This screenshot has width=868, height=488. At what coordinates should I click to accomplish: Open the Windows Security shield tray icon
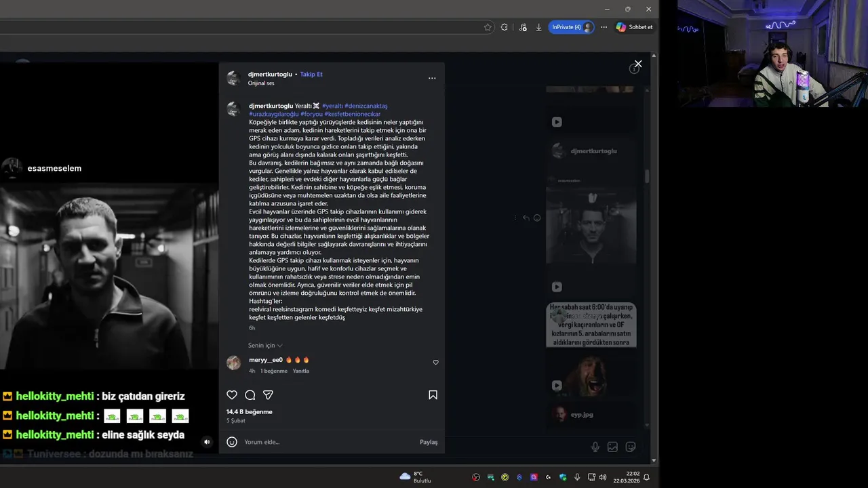(563, 477)
